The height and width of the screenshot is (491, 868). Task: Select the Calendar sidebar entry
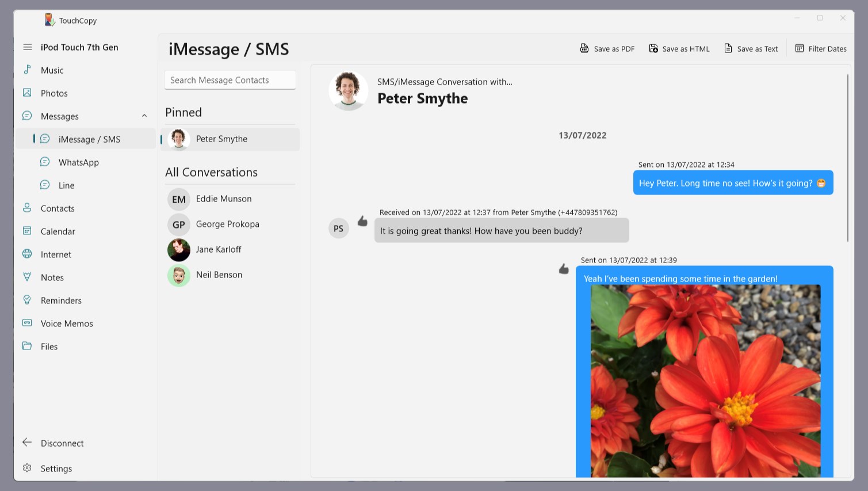coord(85,231)
